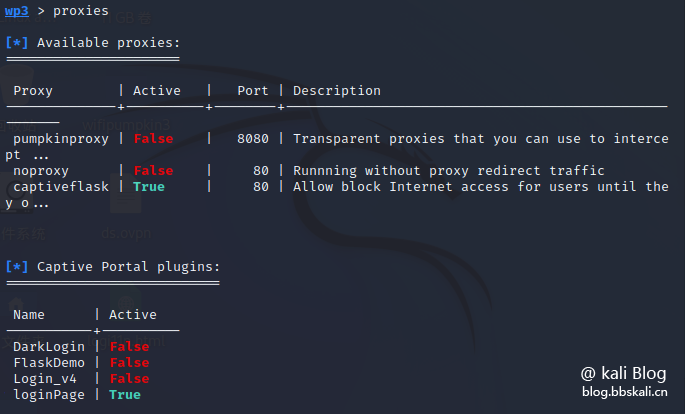
Task: Click captiveflask's True status
Action: pyautogui.click(x=149, y=187)
